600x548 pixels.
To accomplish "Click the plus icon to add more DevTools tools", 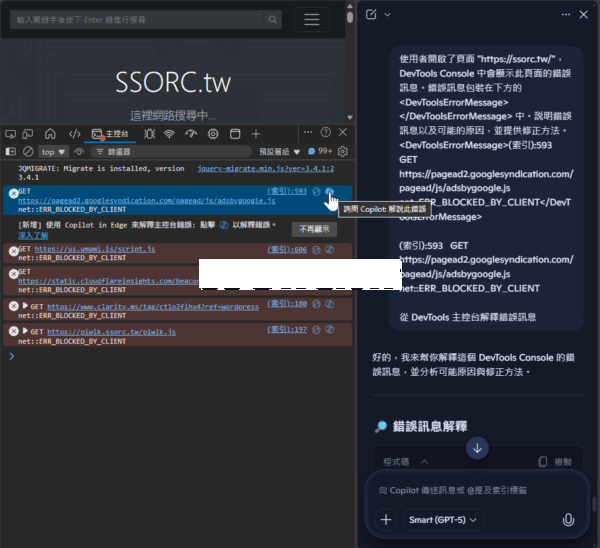I will point(256,134).
